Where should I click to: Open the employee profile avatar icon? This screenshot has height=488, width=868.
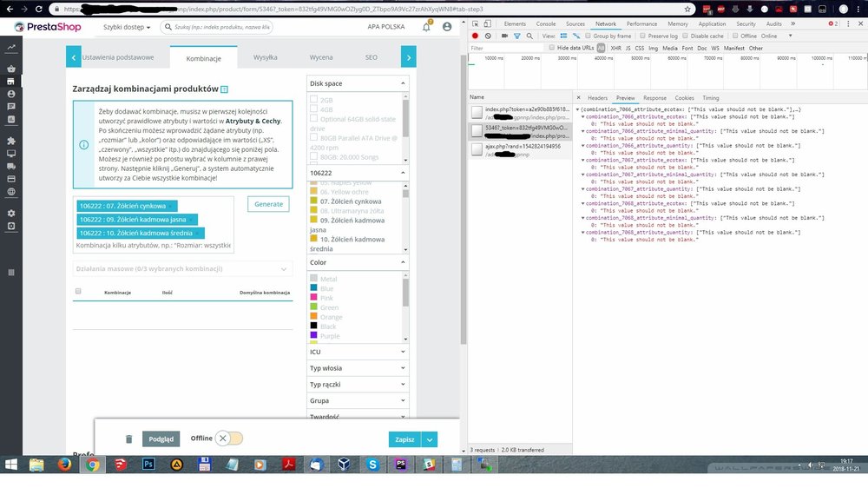(447, 27)
